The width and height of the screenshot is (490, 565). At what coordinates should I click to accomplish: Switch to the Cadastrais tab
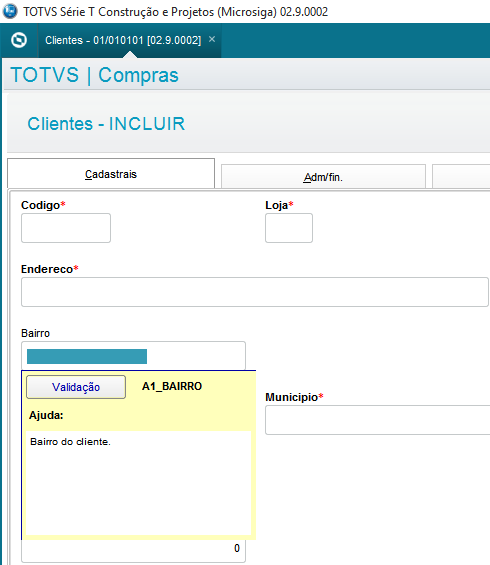[111, 174]
